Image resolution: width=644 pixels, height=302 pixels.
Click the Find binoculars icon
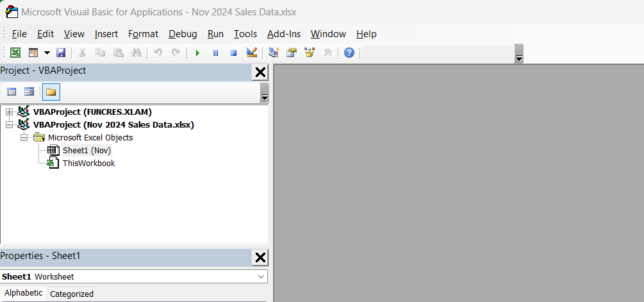point(136,53)
